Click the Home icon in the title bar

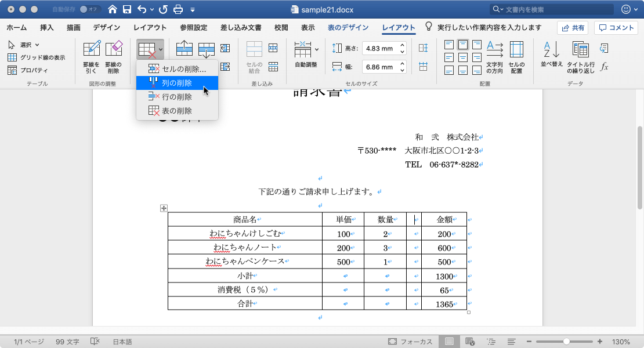pos(112,9)
